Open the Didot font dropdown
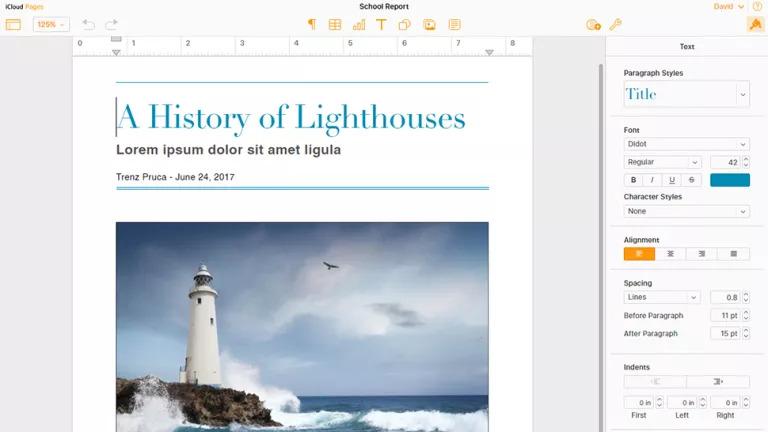768x432 pixels. [x=687, y=144]
